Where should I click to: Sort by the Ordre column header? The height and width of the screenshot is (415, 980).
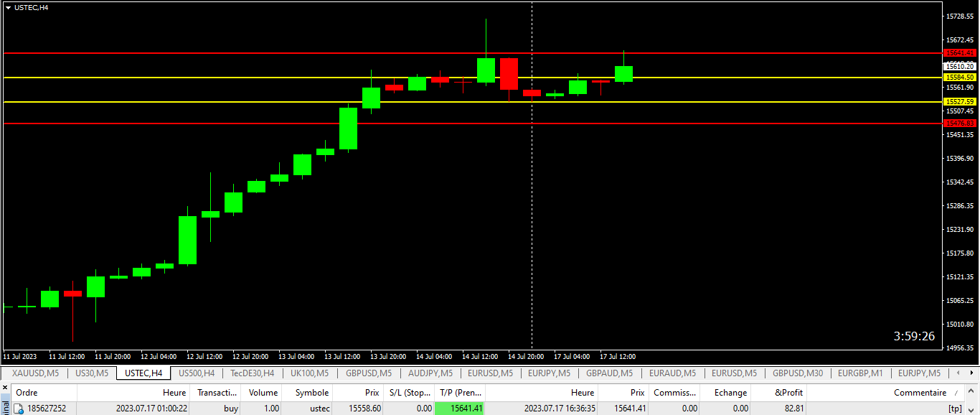(44, 393)
